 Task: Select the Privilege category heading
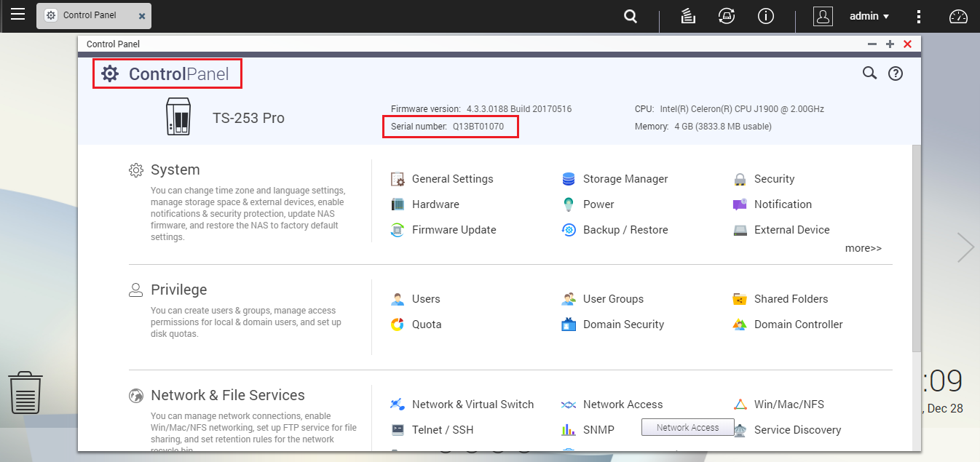[178, 290]
